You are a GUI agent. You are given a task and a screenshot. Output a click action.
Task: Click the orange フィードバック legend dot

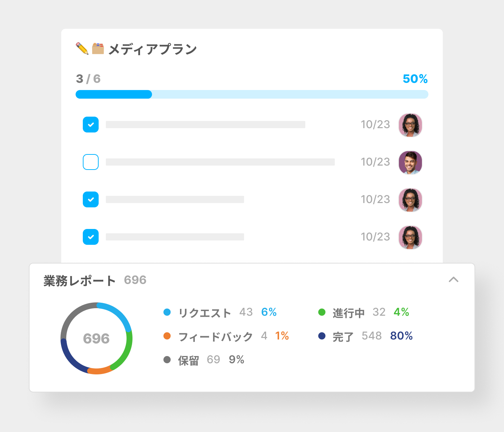[167, 336]
